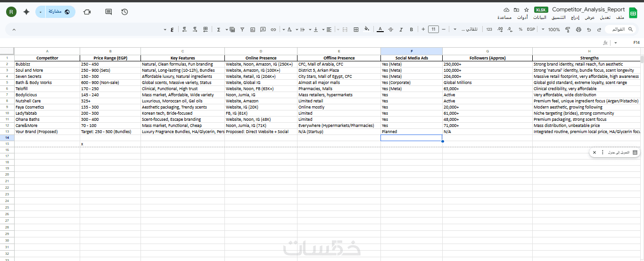Insert a comment from toolbar
Viewport: 644px width, 261px height.
[x=263, y=29]
